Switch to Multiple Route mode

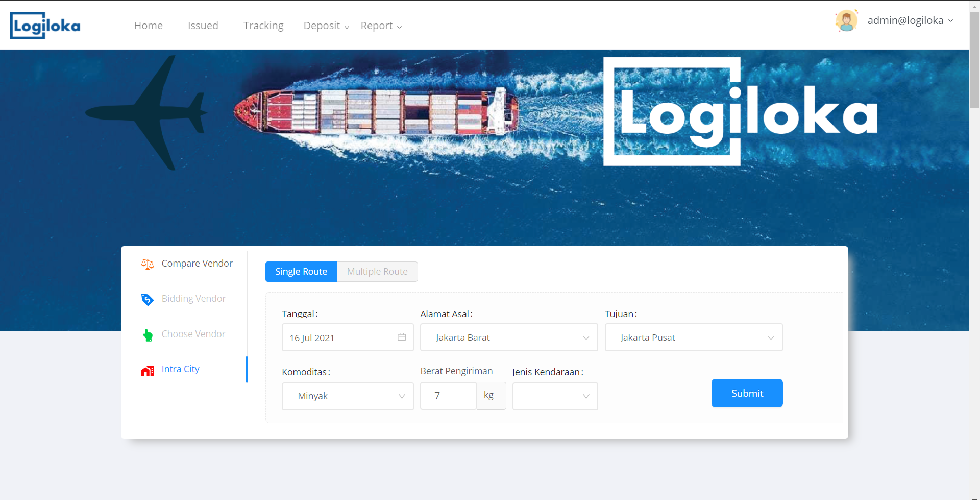pos(378,272)
